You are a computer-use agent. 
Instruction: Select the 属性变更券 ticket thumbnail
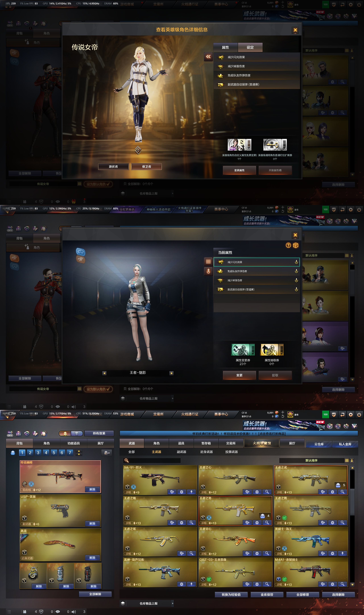tap(243, 350)
